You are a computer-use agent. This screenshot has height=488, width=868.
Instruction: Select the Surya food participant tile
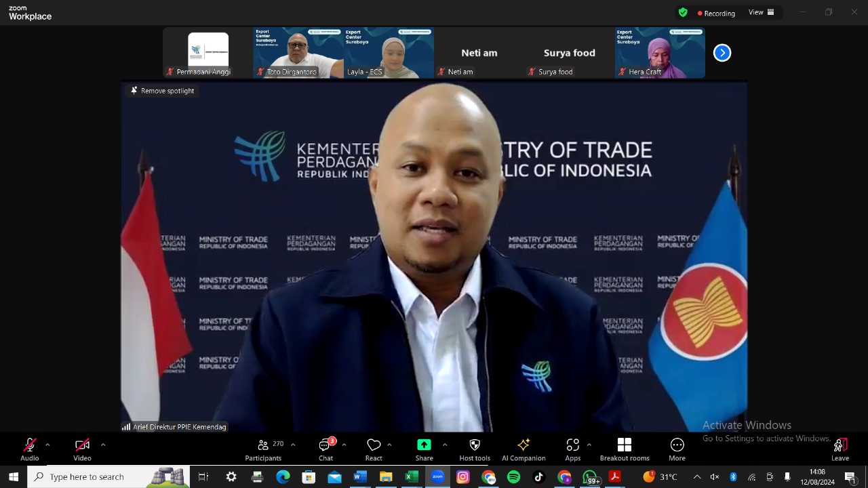tap(570, 53)
